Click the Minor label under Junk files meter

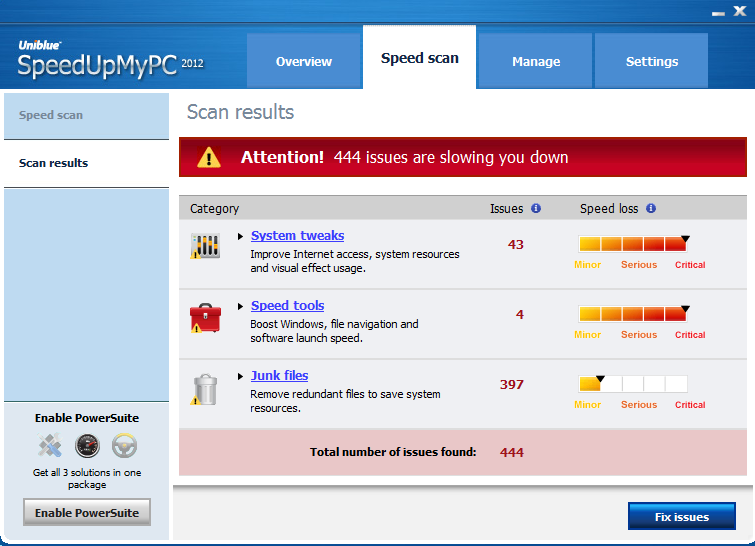pyautogui.click(x=587, y=404)
